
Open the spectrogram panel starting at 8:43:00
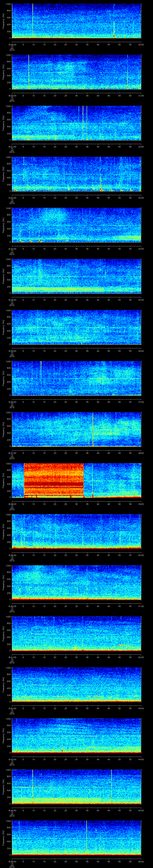coord(76,736)
